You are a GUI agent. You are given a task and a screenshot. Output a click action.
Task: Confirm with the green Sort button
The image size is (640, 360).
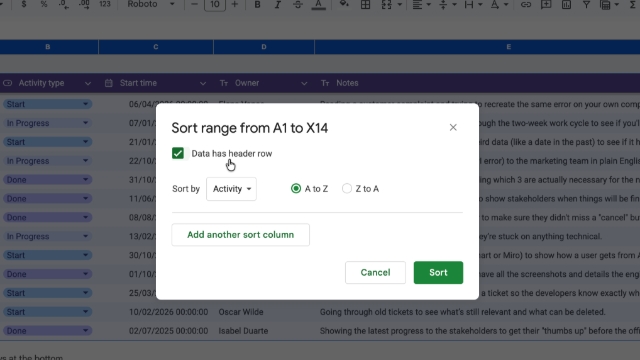[x=438, y=272]
